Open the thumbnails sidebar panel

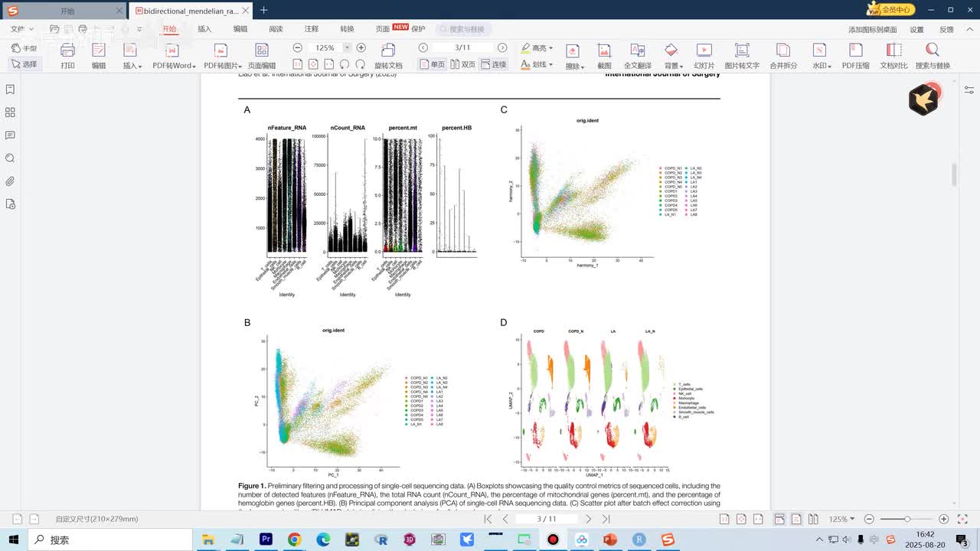pyautogui.click(x=10, y=112)
